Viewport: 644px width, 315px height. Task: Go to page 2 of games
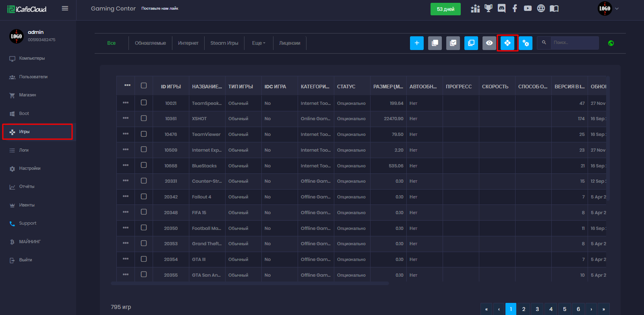524,309
